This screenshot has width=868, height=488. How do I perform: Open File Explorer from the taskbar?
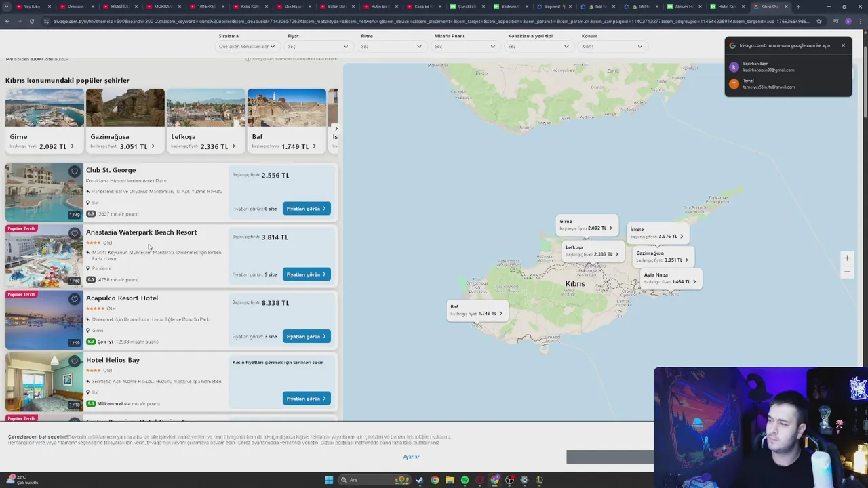click(x=450, y=480)
